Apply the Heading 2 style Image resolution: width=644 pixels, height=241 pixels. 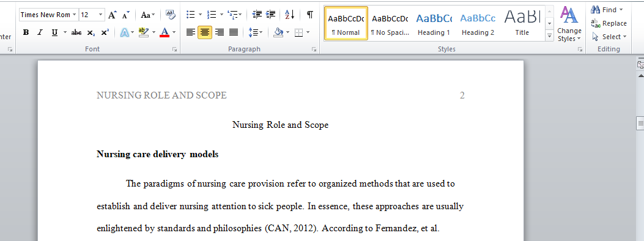point(478,23)
